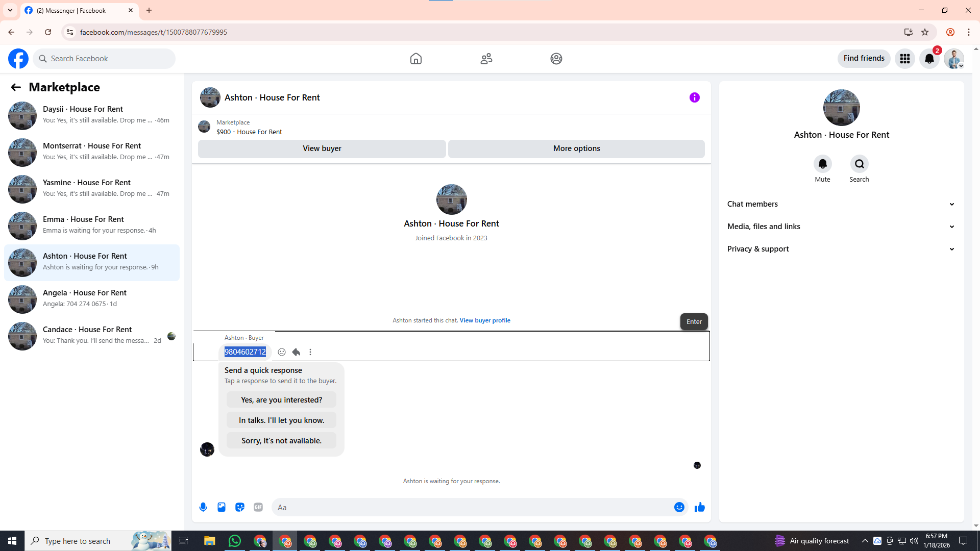This screenshot has height=551, width=980.
Task: Open the emoji picker in the message box
Action: [x=679, y=507]
